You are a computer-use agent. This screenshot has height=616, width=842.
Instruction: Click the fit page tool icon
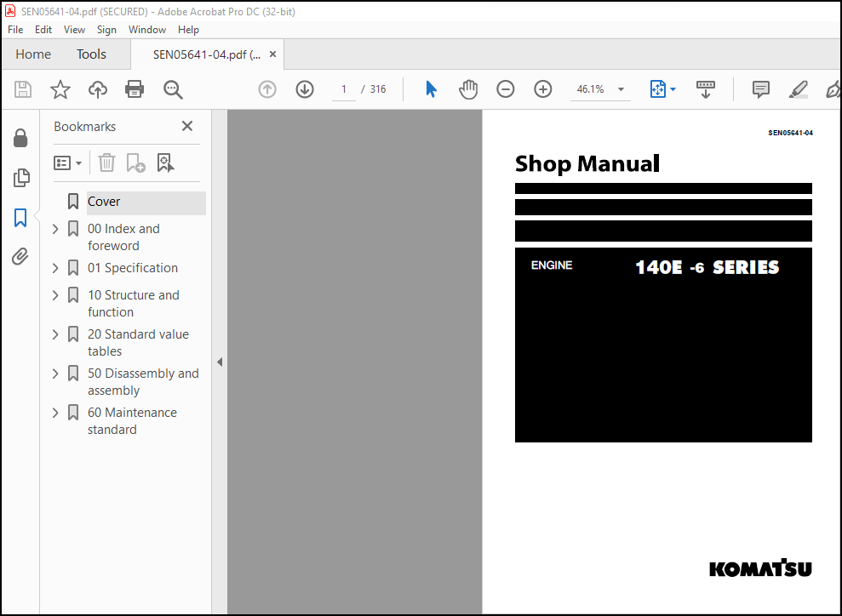click(x=658, y=89)
